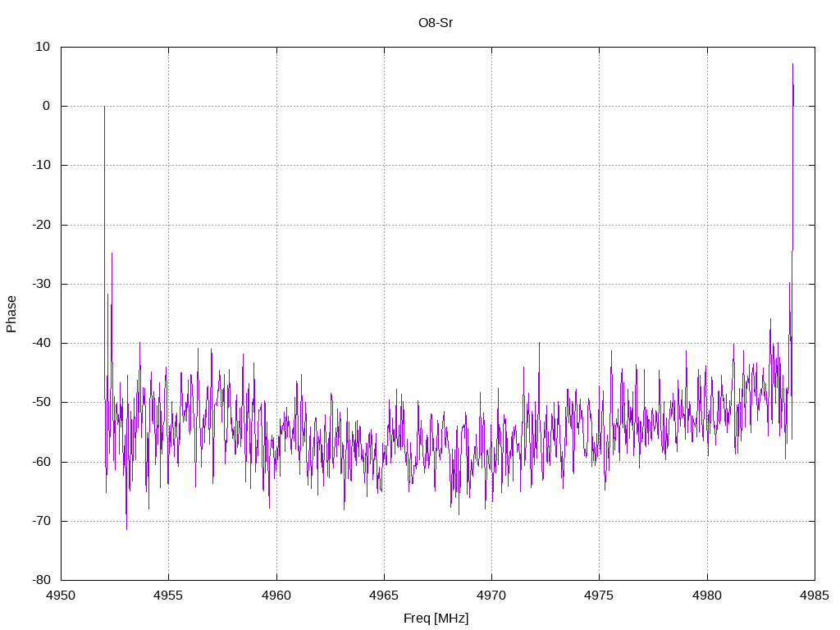Click x-axis tick label 4965
The width and height of the screenshot is (840, 630).
coord(384,596)
